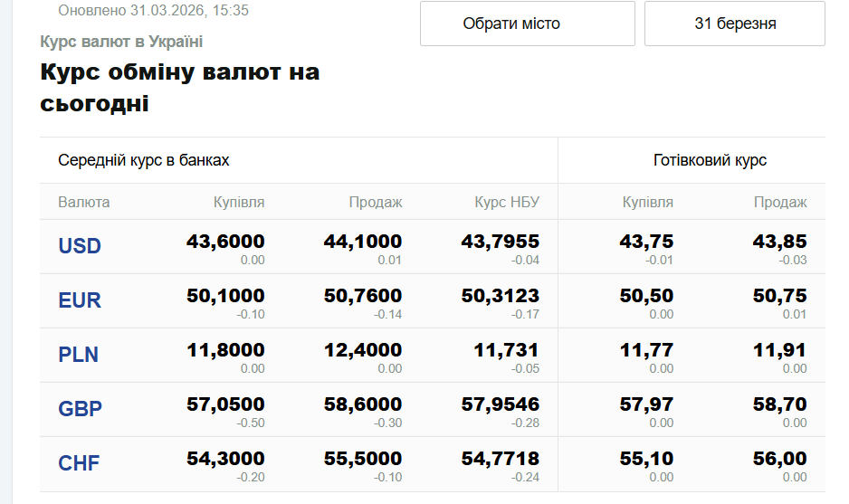Click the Курс НБУ column header
This screenshot has width=849, height=504.
pyautogui.click(x=507, y=202)
